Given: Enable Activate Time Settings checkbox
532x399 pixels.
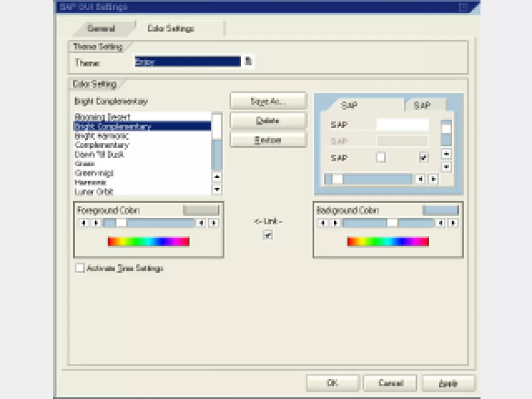Looking at the screenshot, I should click(x=80, y=268).
